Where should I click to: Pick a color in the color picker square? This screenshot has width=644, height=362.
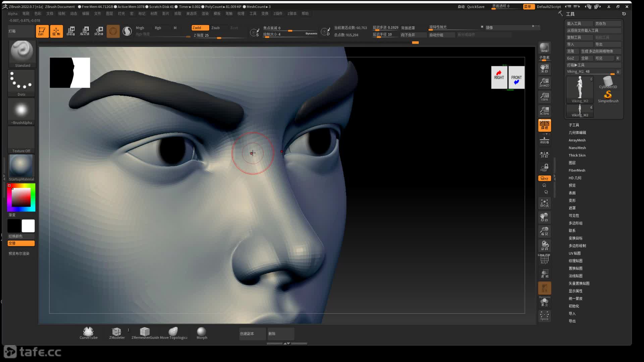[21, 197]
